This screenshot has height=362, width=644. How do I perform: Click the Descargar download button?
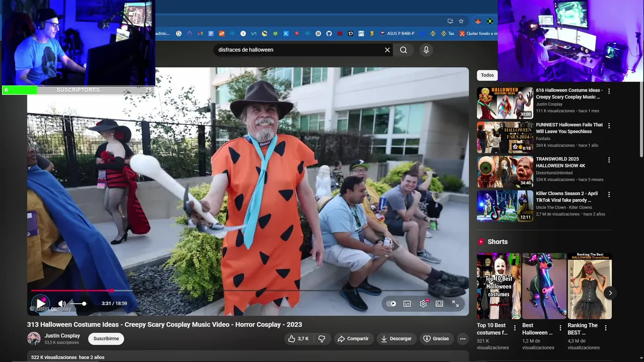[396, 339]
